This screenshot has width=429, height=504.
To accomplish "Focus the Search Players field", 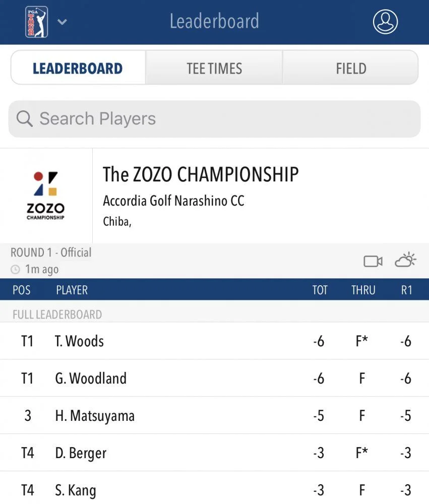I will point(215,119).
